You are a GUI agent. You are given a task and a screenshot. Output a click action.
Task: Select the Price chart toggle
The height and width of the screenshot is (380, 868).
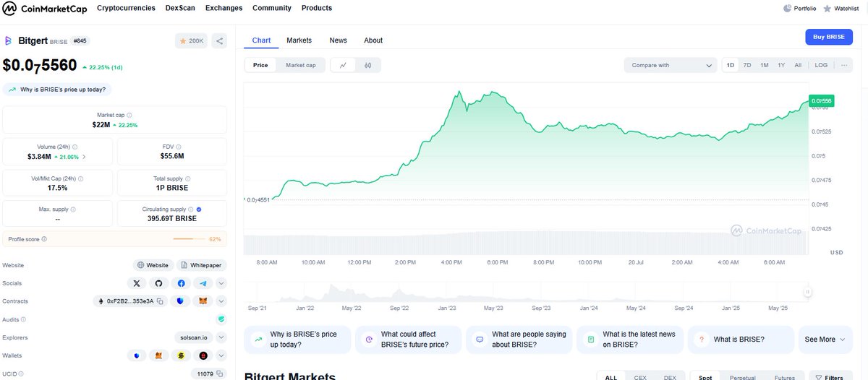click(260, 65)
